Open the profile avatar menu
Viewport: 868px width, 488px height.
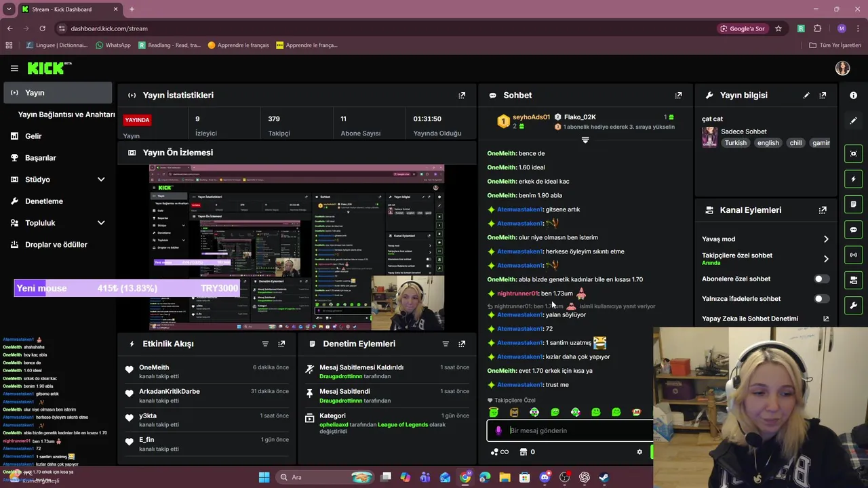pos(842,68)
